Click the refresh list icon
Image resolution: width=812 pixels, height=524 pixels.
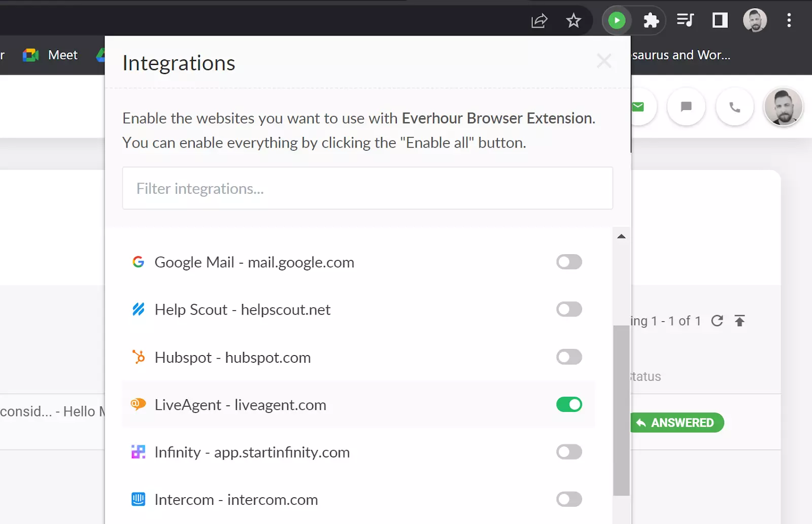tap(717, 321)
